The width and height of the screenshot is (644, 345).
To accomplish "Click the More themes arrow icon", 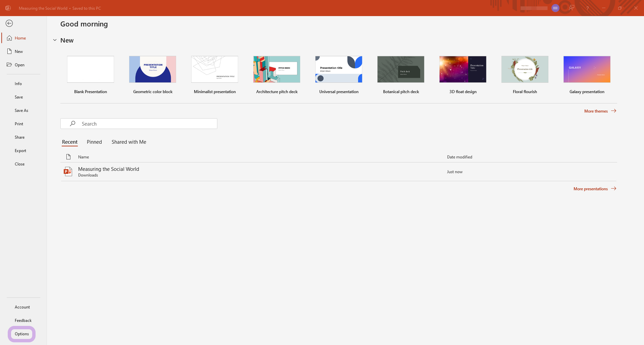I will tap(614, 111).
